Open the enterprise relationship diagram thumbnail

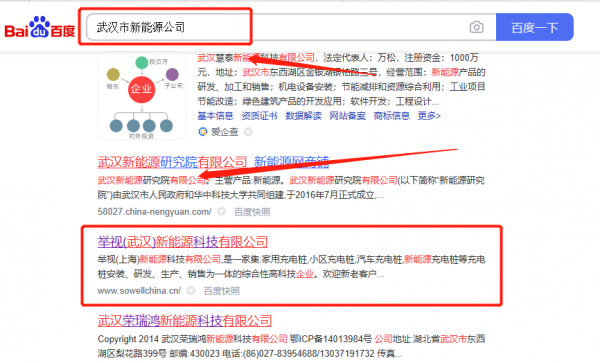coord(142,96)
